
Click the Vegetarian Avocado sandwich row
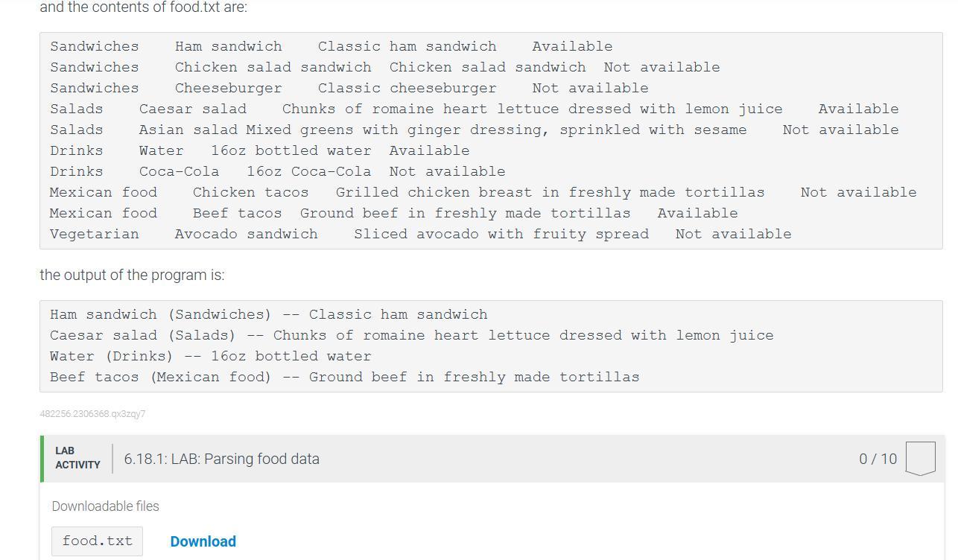420,234
